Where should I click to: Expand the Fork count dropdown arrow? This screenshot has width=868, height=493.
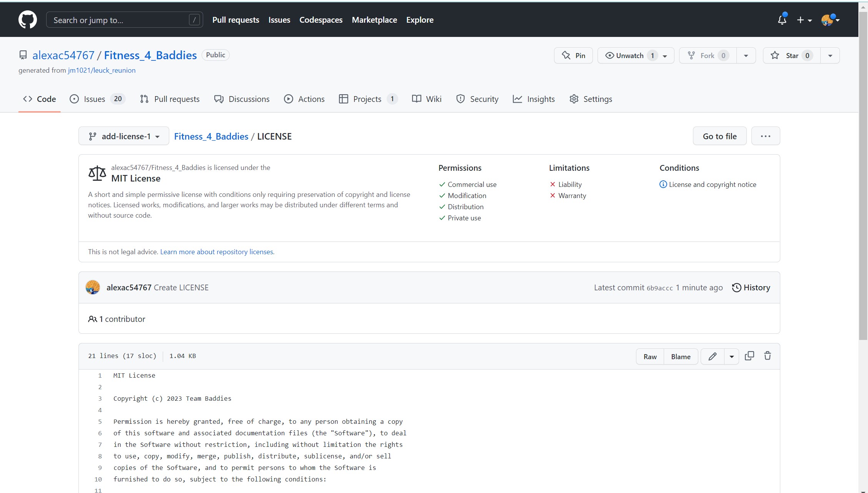tap(745, 55)
